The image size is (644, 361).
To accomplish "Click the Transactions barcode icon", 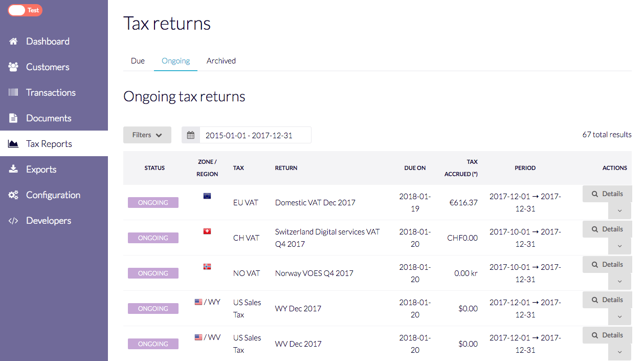I will tap(14, 93).
